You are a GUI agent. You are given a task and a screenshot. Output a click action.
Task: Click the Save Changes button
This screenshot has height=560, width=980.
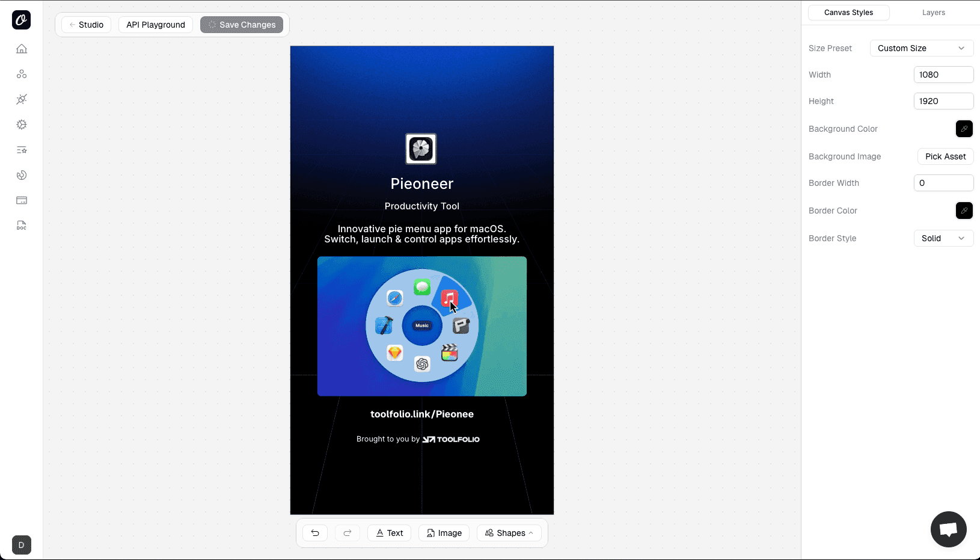coord(242,25)
